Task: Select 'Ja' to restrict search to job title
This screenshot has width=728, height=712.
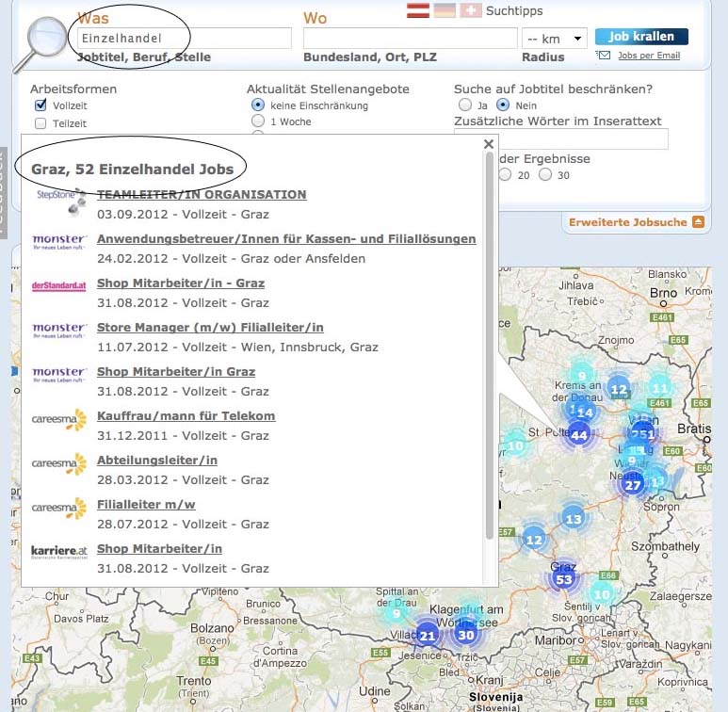Action: click(x=464, y=105)
